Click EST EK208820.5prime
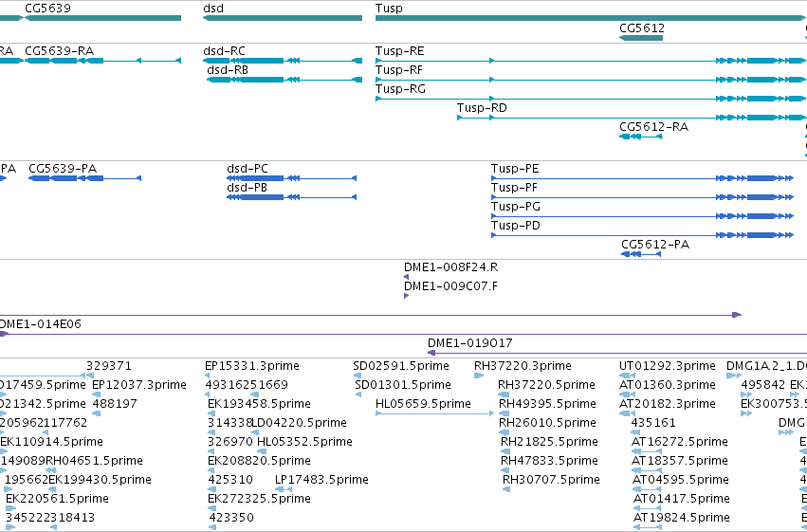Viewport: 807px width, 532px height. (x=259, y=461)
